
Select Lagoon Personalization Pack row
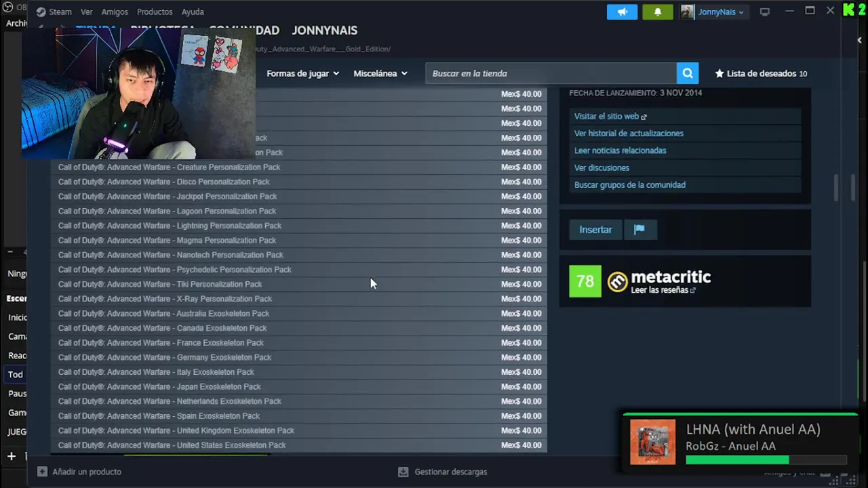point(298,211)
